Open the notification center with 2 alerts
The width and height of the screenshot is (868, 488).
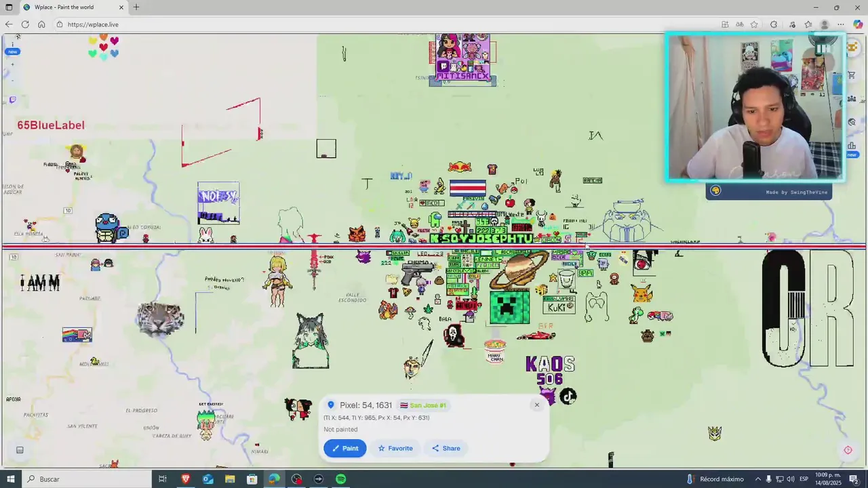[854, 479]
